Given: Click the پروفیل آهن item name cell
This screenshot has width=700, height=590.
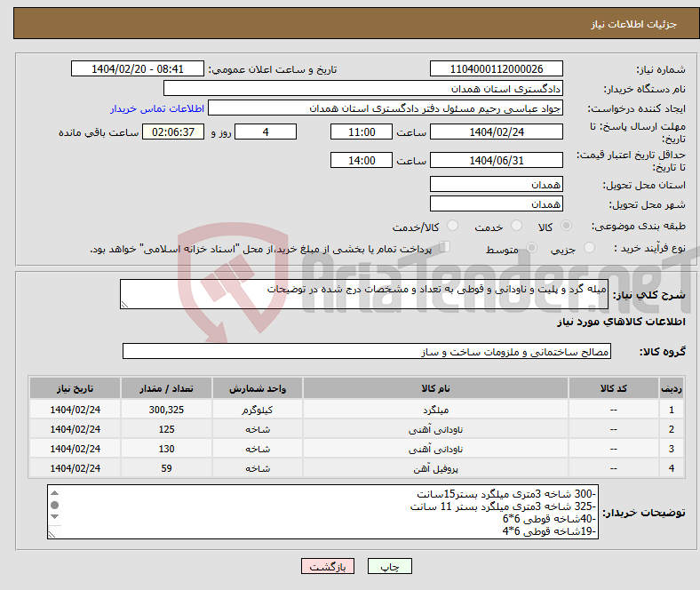Looking at the screenshot, I should point(435,468).
